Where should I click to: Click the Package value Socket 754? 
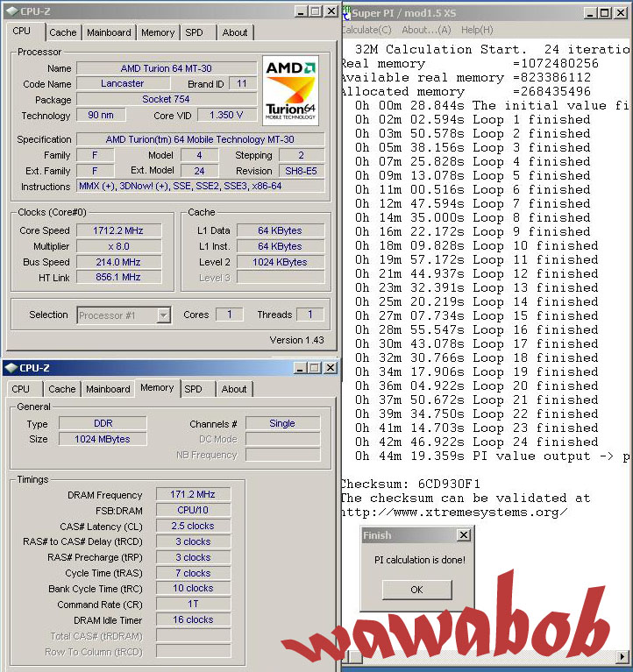167,99
